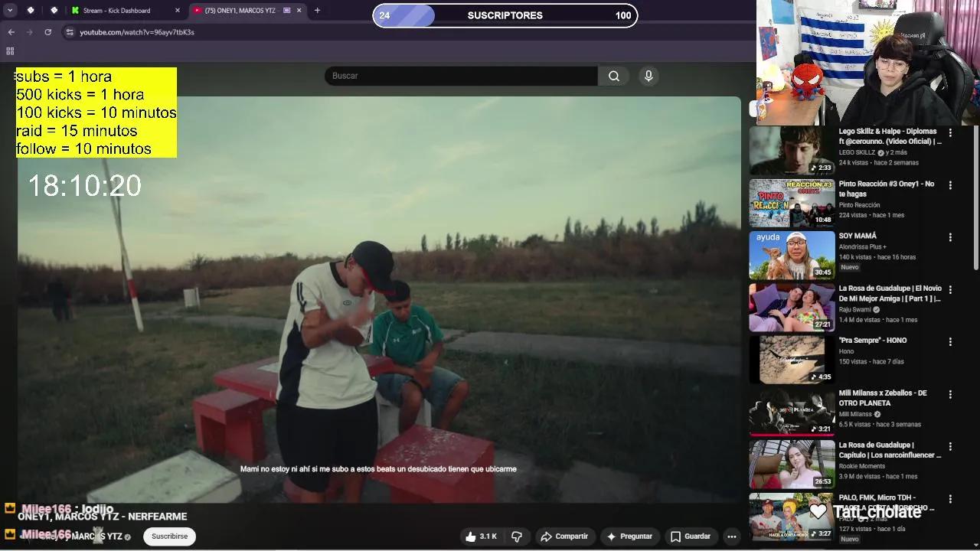
Task: Open La Rosa de Guadalupe El Novio thumbnail
Action: pos(792,308)
